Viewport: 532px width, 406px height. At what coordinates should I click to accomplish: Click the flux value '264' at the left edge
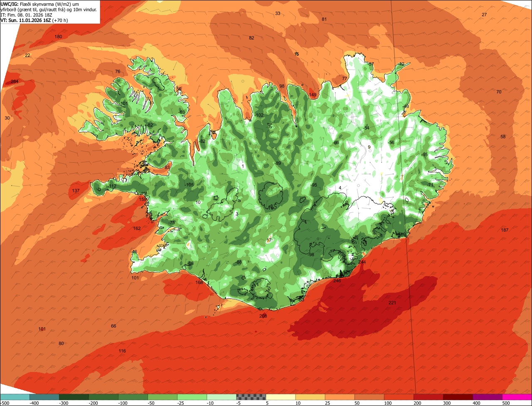click(15, 81)
